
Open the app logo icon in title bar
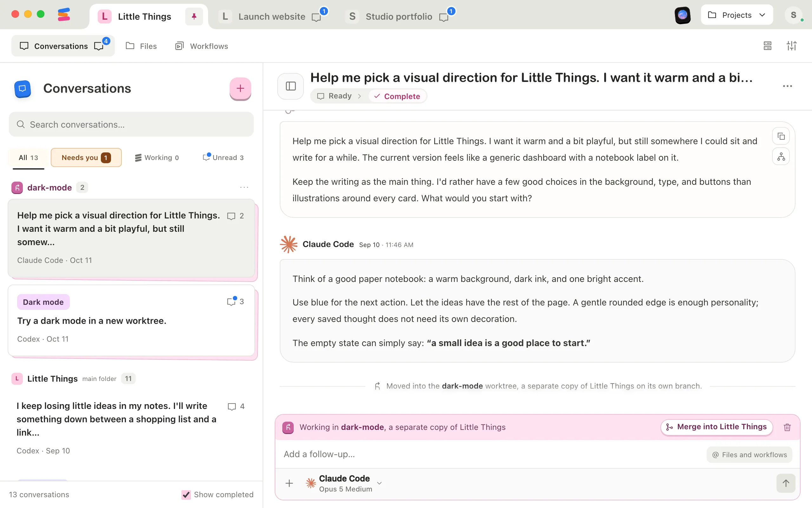[x=64, y=15]
